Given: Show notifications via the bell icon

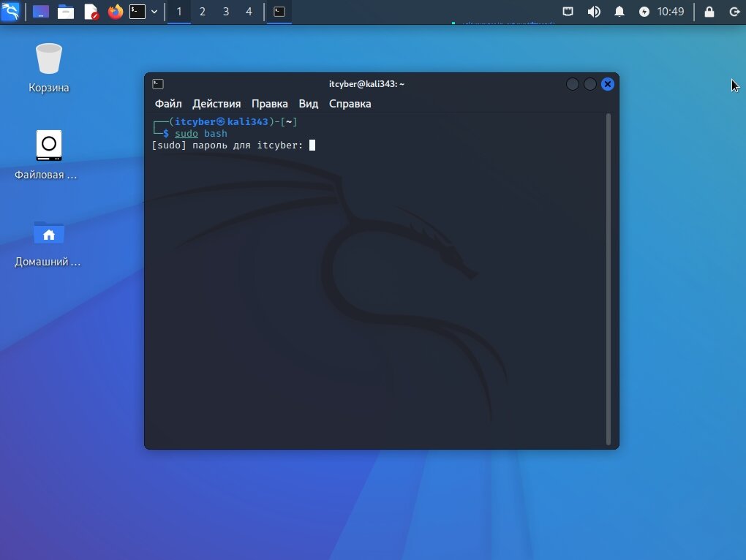Looking at the screenshot, I should point(619,12).
